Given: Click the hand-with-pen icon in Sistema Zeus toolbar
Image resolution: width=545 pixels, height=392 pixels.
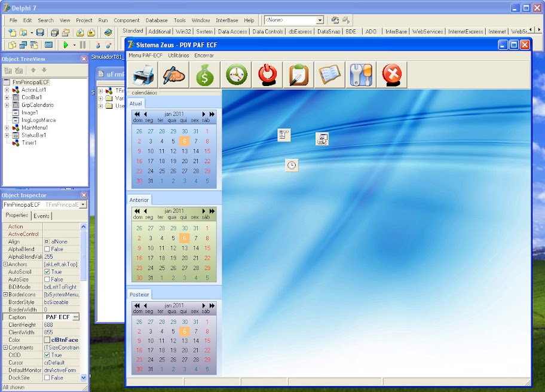Looking at the screenshot, I should pyautogui.click(x=173, y=75).
